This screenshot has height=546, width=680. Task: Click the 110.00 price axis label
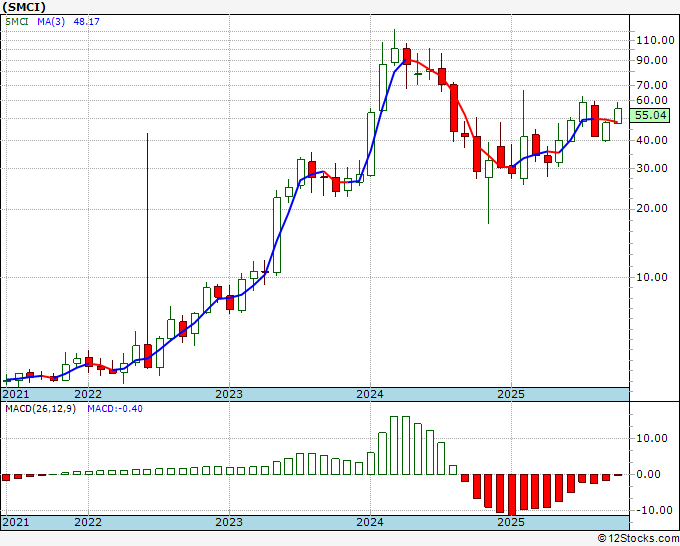[655, 40]
